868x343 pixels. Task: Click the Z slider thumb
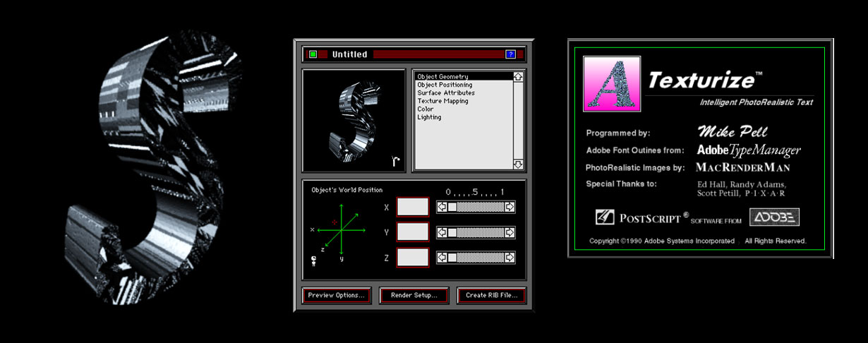coord(452,258)
